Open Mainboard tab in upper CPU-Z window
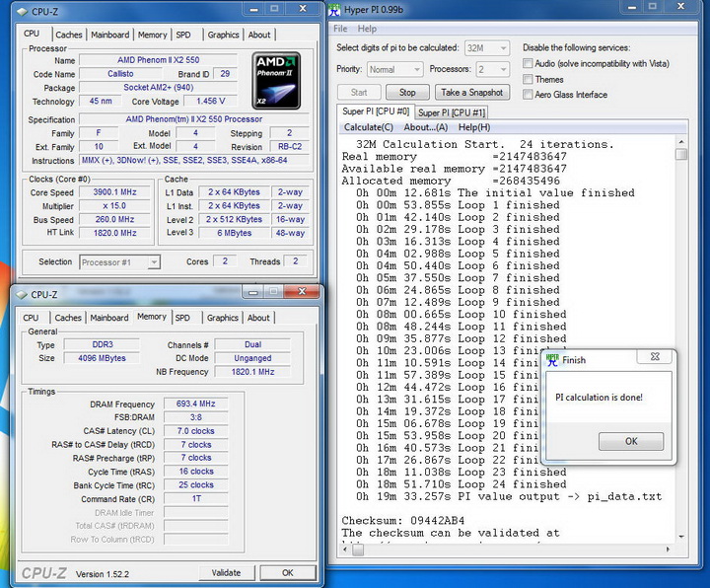This screenshot has height=588, width=710. pyautogui.click(x=110, y=35)
